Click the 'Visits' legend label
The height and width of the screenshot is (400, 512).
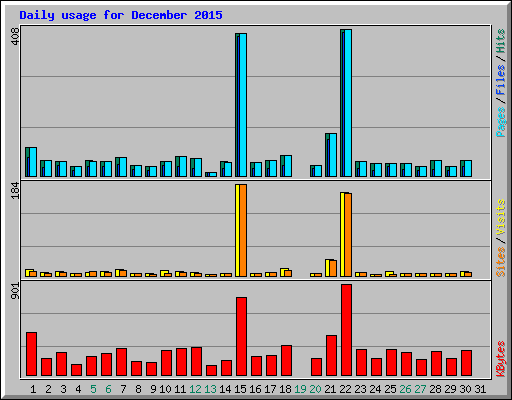click(501, 218)
